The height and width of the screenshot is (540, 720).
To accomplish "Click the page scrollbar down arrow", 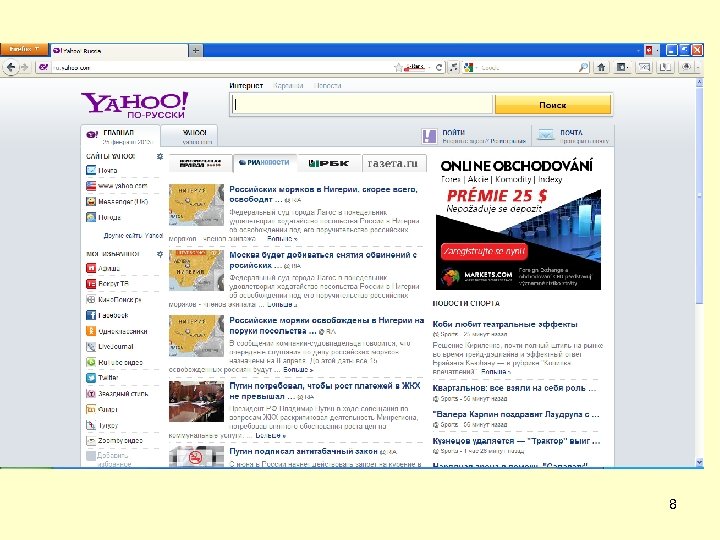I will [699, 462].
